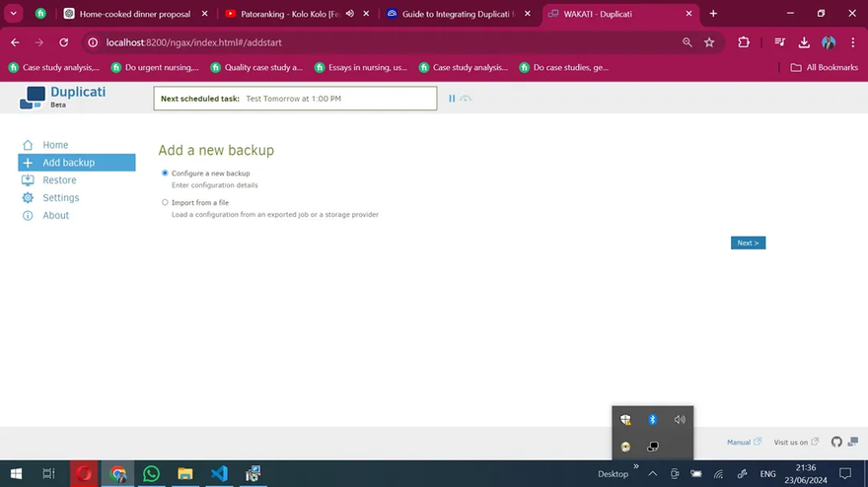Open Windows Security shield tray icon
Screen dimensions: 868x487
tap(625, 420)
